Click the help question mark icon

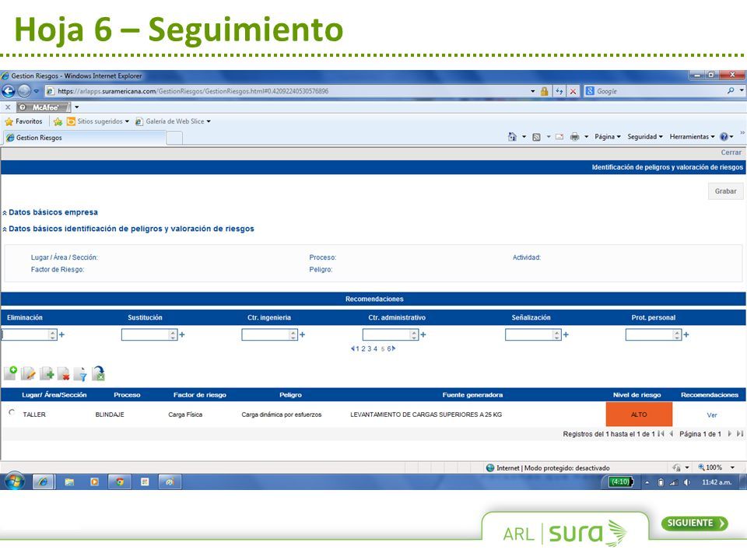coord(724,137)
